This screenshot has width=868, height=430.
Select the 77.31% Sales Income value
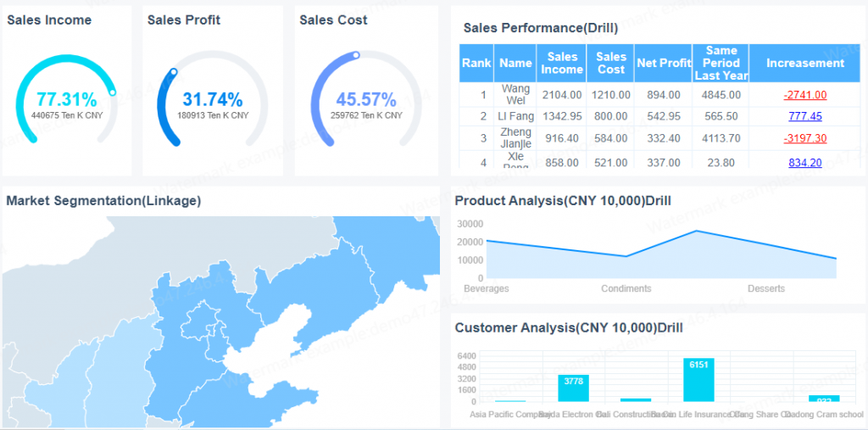click(x=66, y=100)
